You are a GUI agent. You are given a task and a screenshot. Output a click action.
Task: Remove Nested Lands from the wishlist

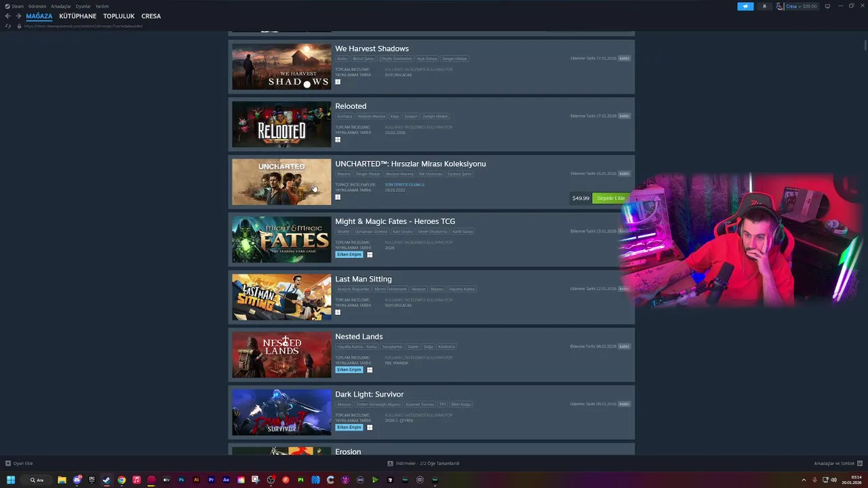625,346
